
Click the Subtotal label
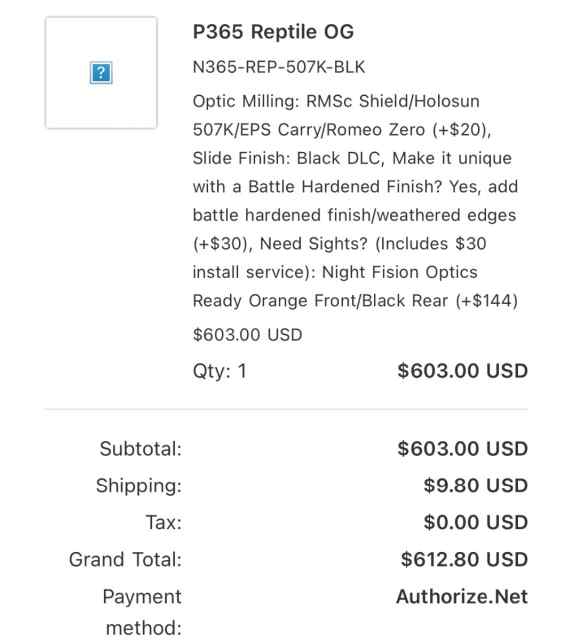(x=141, y=449)
